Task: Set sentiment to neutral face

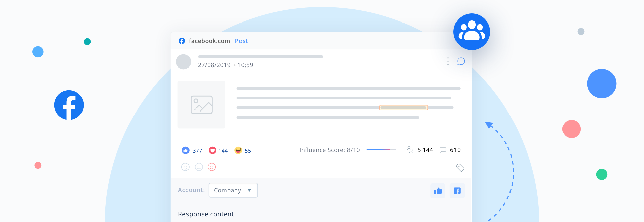Action: (199, 167)
